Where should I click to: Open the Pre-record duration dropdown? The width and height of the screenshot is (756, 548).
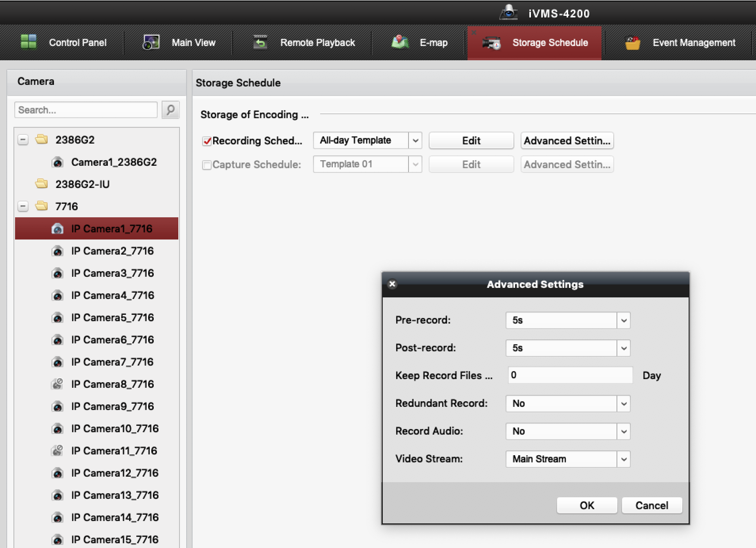(623, 320)
